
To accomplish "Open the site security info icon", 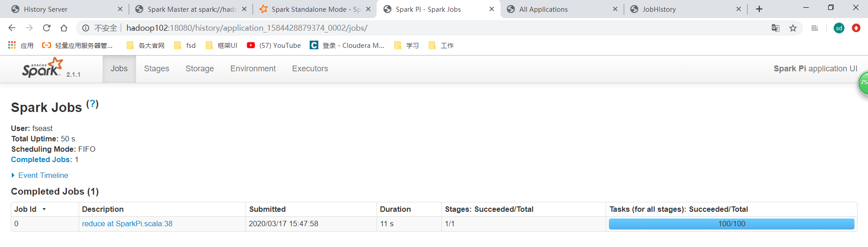I will coord(85,28).
